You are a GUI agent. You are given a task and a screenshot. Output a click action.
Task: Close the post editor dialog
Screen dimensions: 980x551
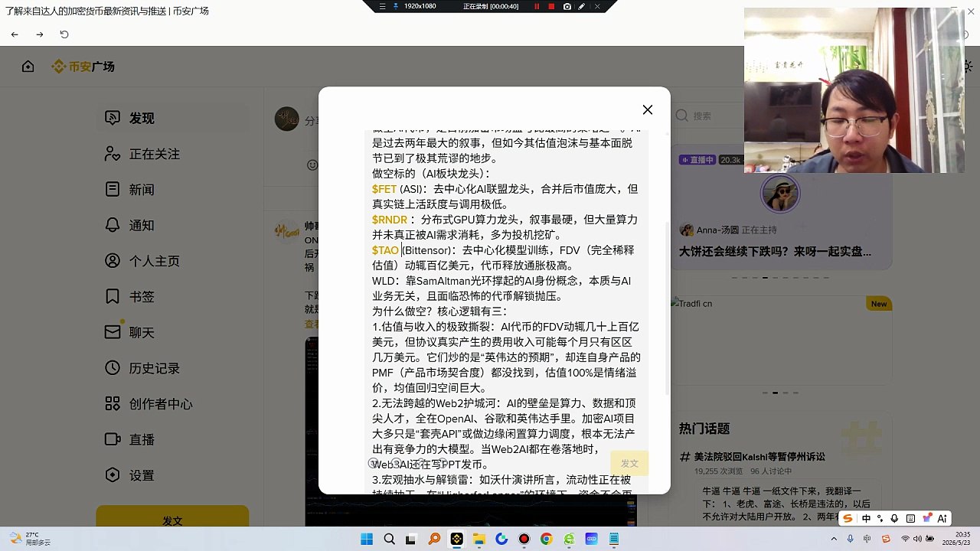648,109
